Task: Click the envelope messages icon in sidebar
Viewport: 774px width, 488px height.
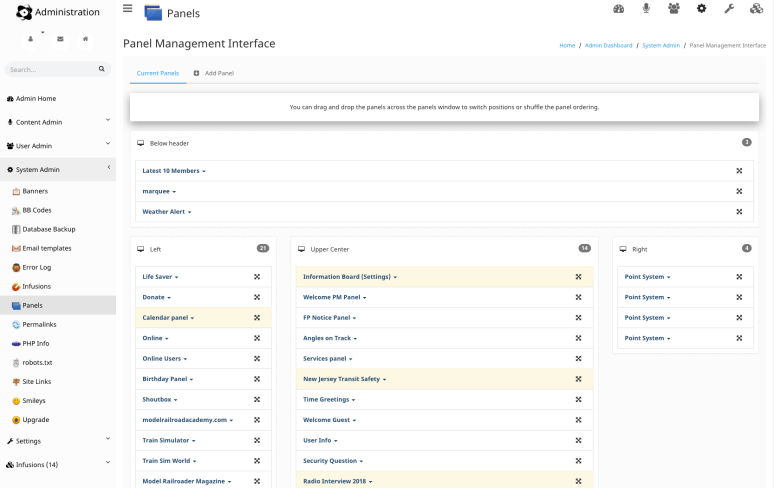Action: [60, 39]
